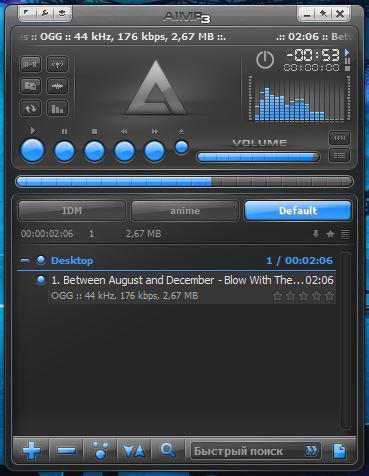
Task: Adjust the VOLUME slider
Action: [258, 157]
